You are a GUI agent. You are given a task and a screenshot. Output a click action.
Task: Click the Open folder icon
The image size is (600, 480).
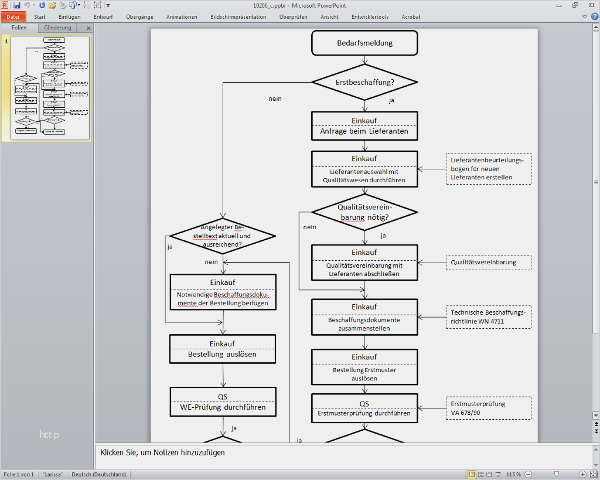pyautogui.click(x=52, y=5)
